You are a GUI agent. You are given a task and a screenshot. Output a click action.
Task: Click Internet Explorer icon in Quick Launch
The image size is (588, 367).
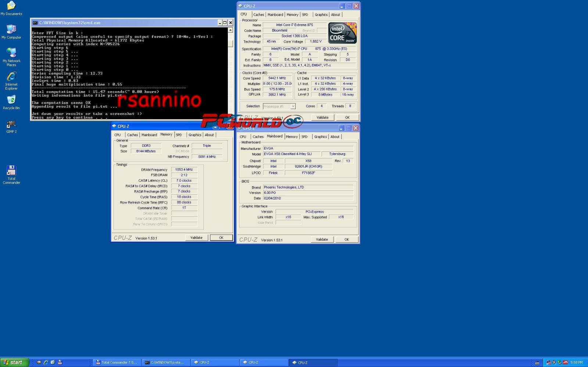pyautogui.click(x=46, y=362)
